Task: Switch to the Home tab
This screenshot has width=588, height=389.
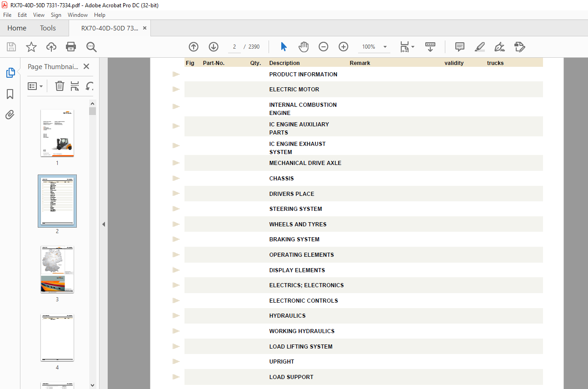Action: (17, 28)
